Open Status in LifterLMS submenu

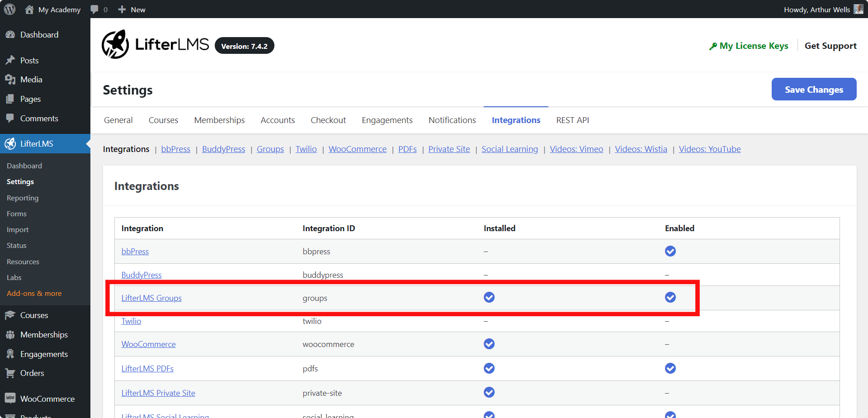[x=17, y=246]
